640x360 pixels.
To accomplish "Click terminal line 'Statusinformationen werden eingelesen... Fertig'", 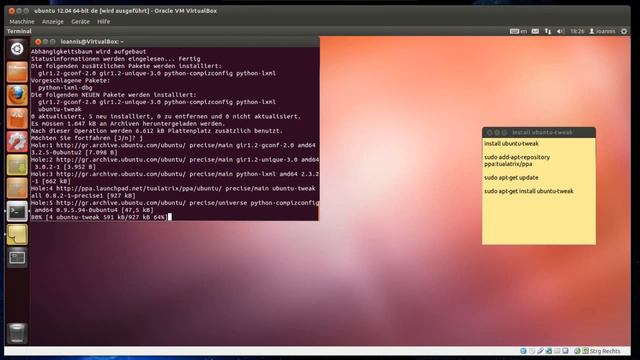I will (x=116, y=59).
